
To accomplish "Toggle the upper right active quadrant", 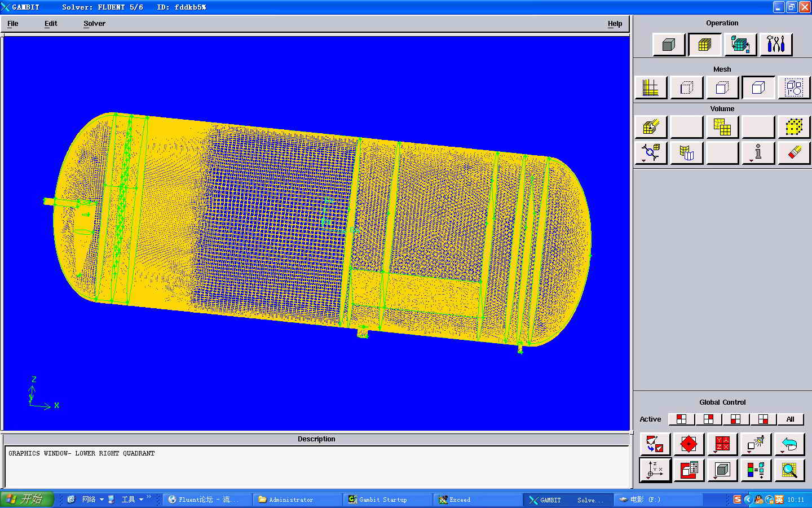I will [708, 419].
